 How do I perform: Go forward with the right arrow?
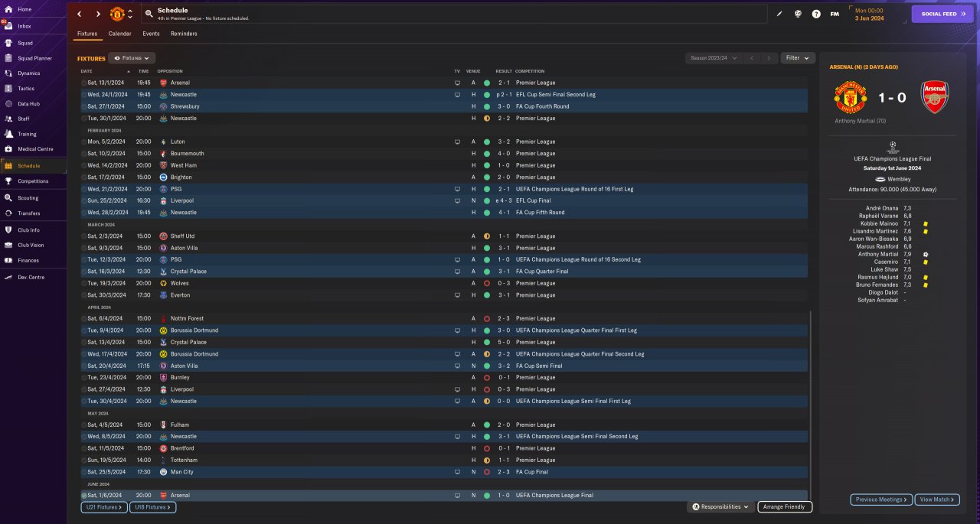[98, 14]
